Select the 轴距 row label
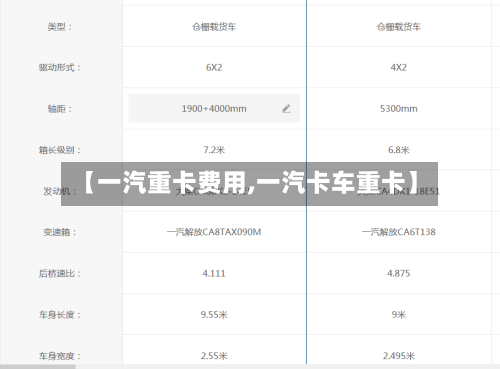This screenshot has height=369, width=500. point(60,109)
